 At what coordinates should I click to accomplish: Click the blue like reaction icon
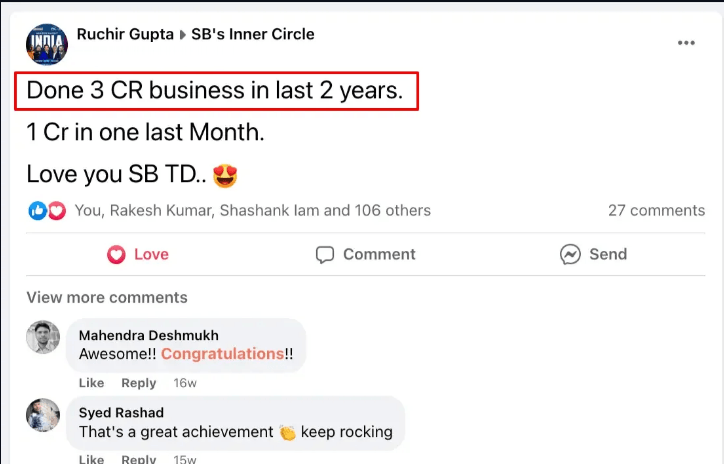point(37,211)
